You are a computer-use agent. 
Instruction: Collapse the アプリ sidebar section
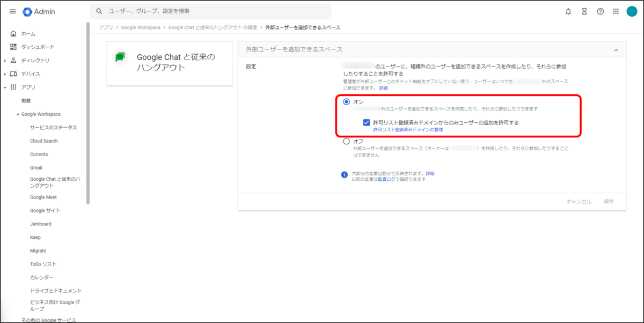[x=5, y=87]
